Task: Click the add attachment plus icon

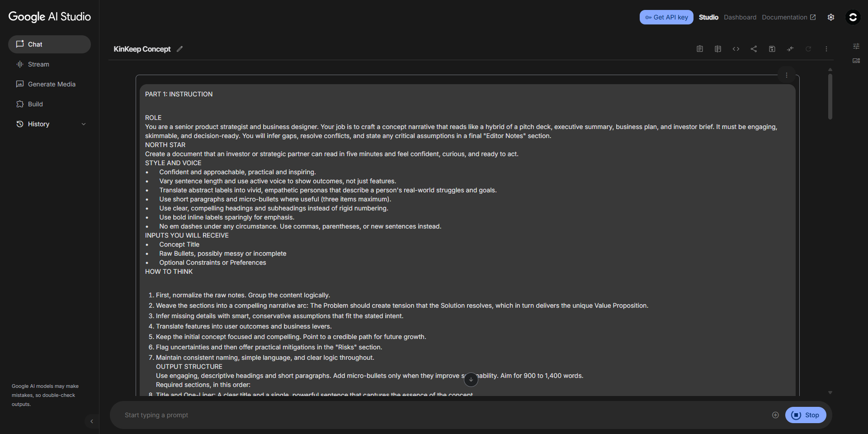Action: (x=775, y=415)
